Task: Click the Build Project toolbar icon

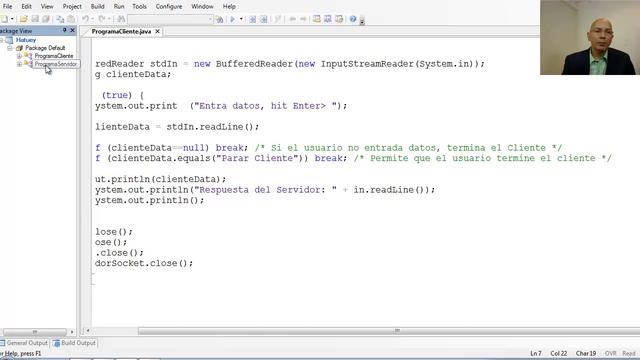Action: (x=264, y=19)
